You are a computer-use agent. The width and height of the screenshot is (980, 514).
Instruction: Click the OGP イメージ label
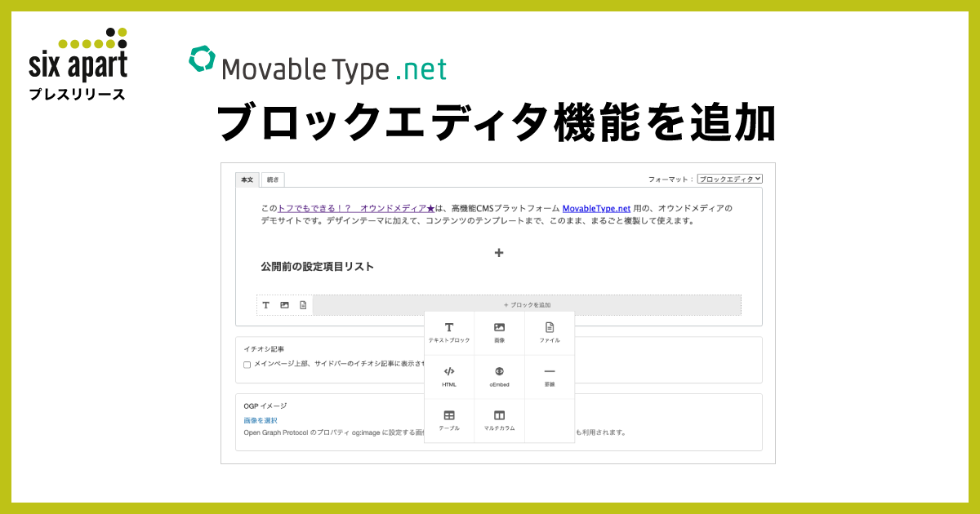[265, 405]
